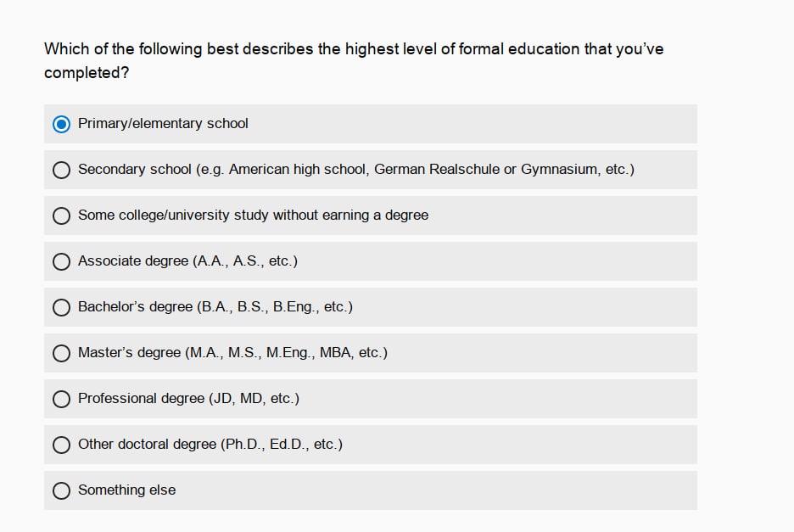Select Some college/university study without degree

pyautogui.click(x=61, y=216)
